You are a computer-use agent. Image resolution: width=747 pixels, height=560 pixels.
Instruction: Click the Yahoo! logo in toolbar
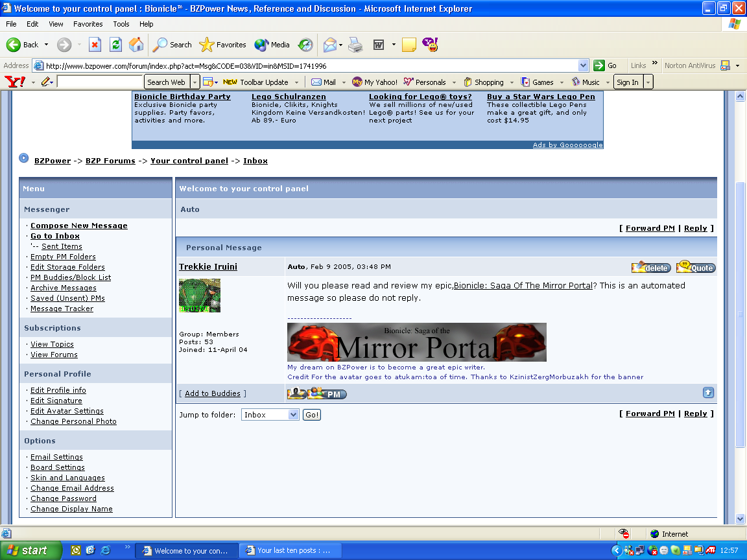point(15,82)
